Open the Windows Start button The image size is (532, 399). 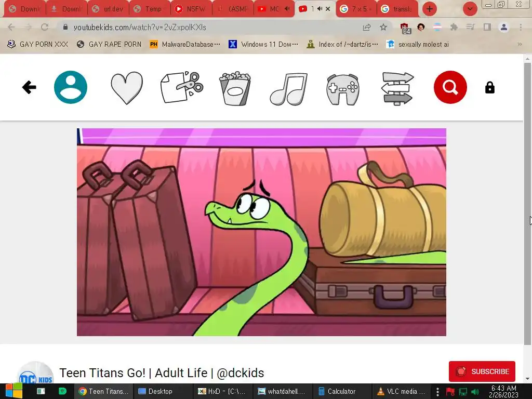point(14,391)
